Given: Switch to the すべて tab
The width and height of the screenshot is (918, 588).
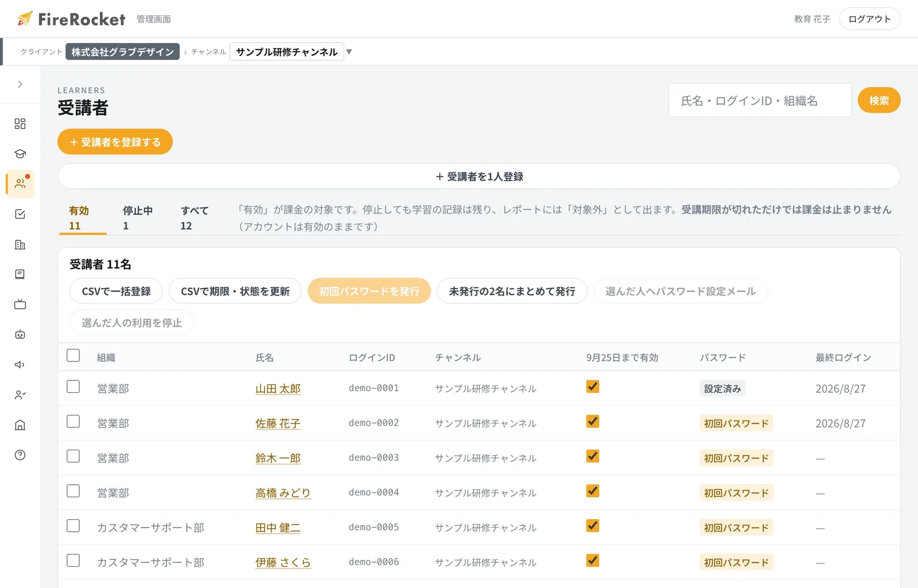Looking at the screenshot, I should (195, 218).
